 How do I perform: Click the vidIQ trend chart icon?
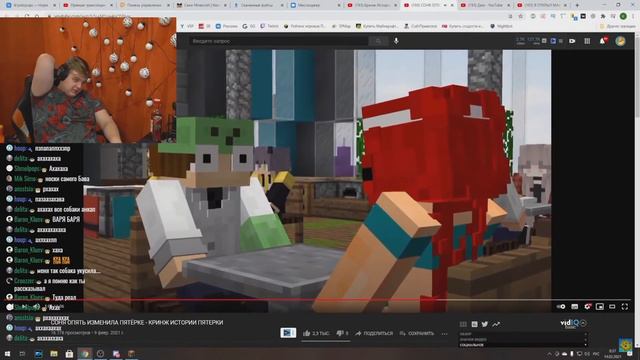[x=496, y=324]
